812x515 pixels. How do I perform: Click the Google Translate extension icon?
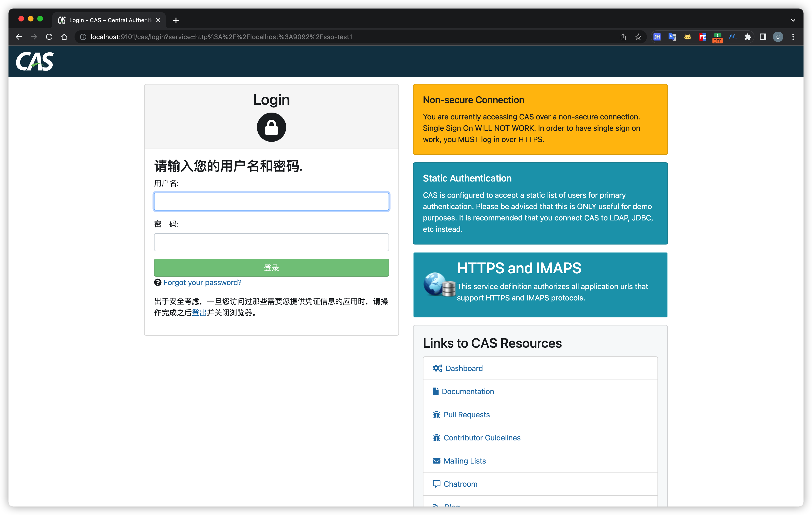click(x=672, y=37)
